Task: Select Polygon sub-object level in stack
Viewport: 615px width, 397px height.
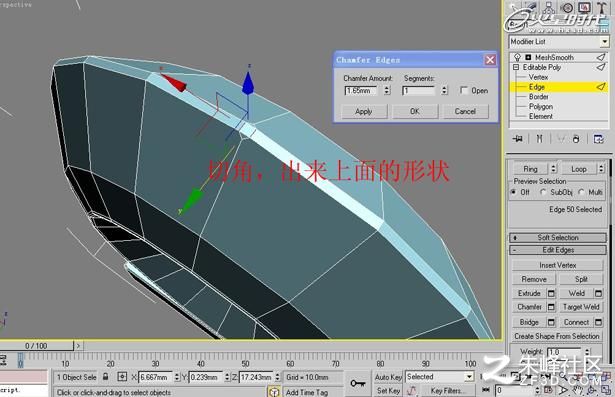Action: pos(540,106)
